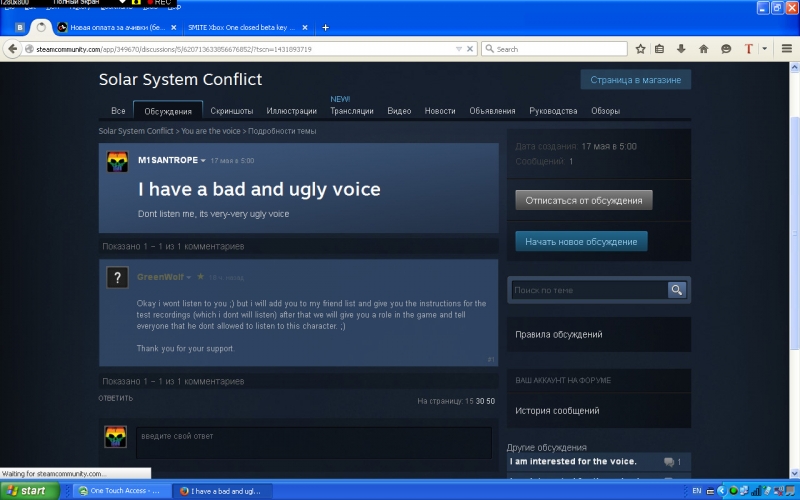
Task: Open the Трансляции tab
Action: coord(352,111)
